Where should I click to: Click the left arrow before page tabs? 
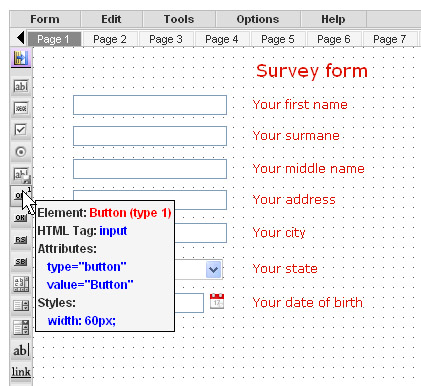[x=21, y=37]
